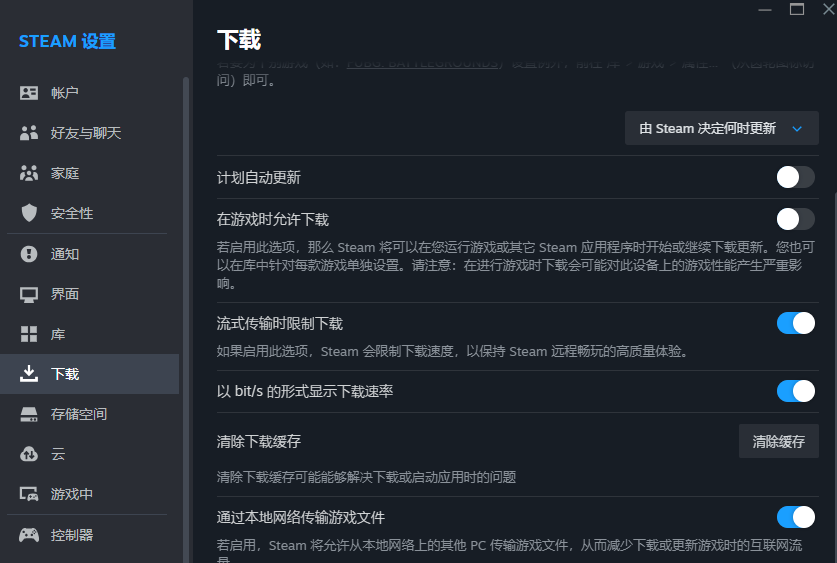The height and width of the screenshot is (563, 837).
Task: Enable the 计划自动更新 toggle
Action: (795, 177)
